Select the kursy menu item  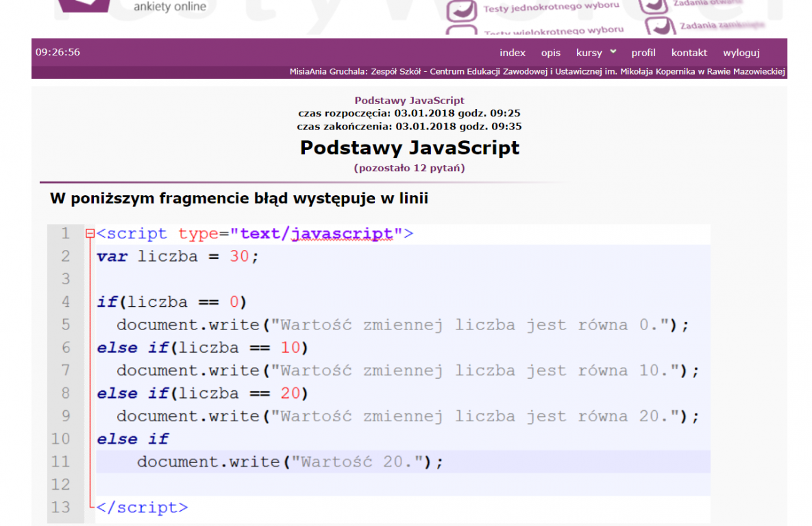pyautogui.click(x=589, y=53)
